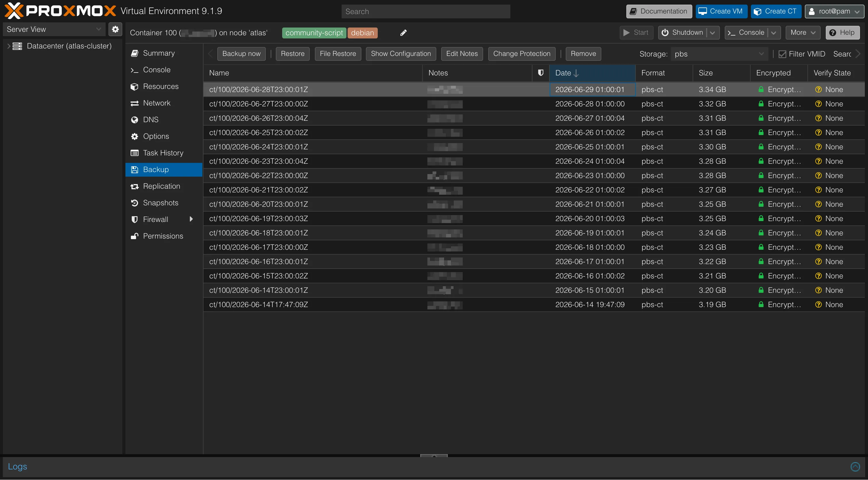This screenshot has height=480, width=868.
Task: Open the Permissions tab
Action: coord(164,236)
